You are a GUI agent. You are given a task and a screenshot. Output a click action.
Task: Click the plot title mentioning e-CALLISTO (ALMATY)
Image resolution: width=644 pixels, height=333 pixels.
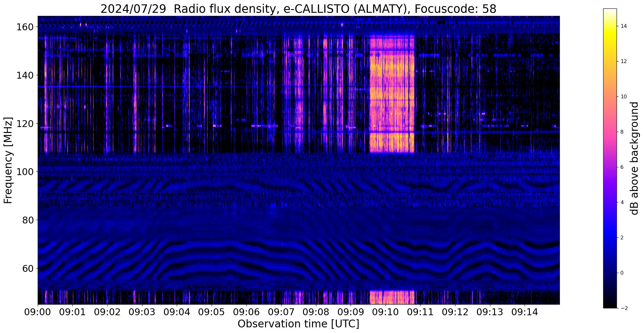point(298,9)
